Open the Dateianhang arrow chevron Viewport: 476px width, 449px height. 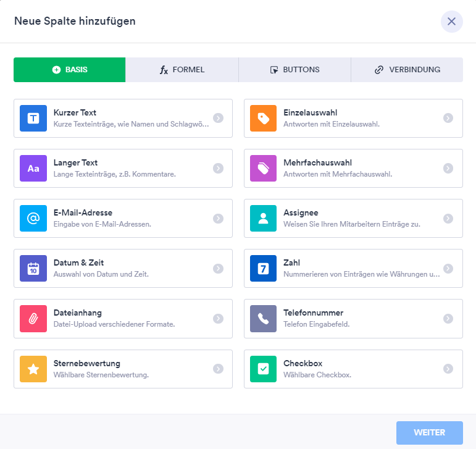218,319
